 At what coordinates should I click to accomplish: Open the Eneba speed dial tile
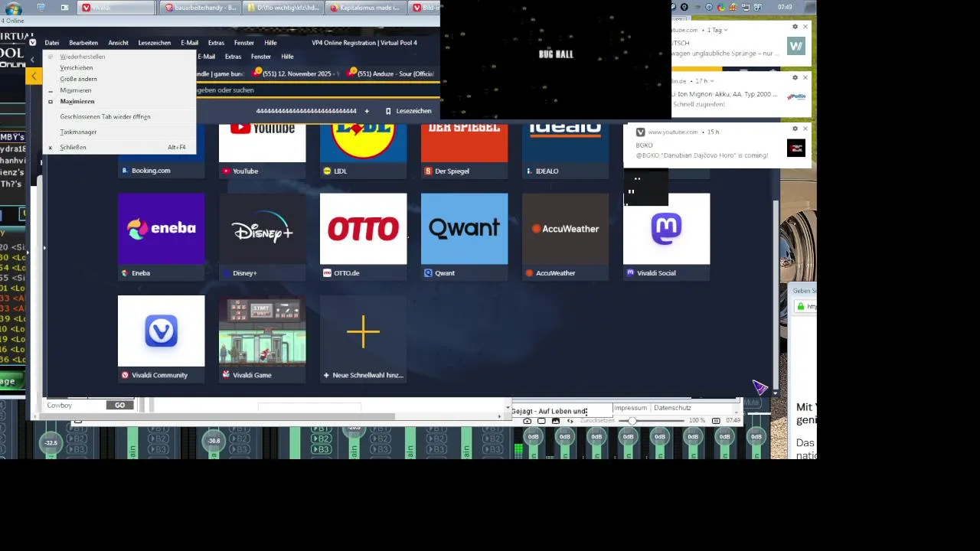(161, 236)
